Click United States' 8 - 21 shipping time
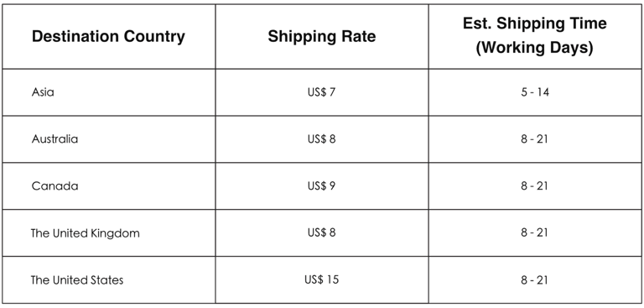 pos(535,280)
